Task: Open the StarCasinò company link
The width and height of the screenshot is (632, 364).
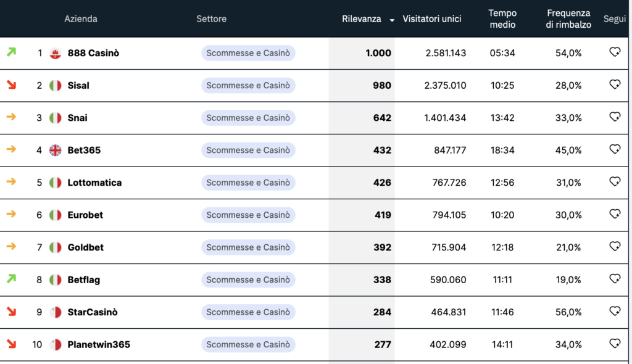Action: 93,312
